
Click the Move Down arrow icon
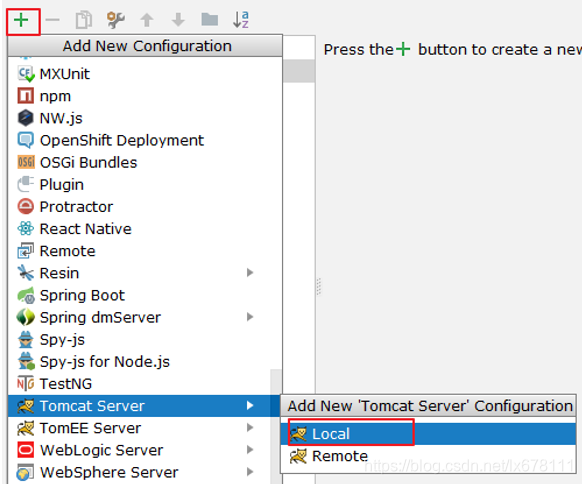tap(179, 20)
